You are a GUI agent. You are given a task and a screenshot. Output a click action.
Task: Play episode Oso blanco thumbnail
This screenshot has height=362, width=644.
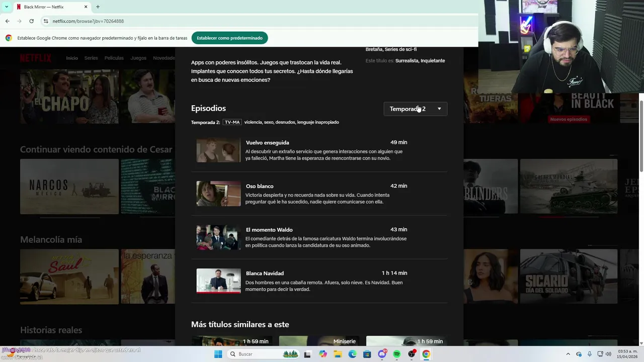click(x=218, y=194)
